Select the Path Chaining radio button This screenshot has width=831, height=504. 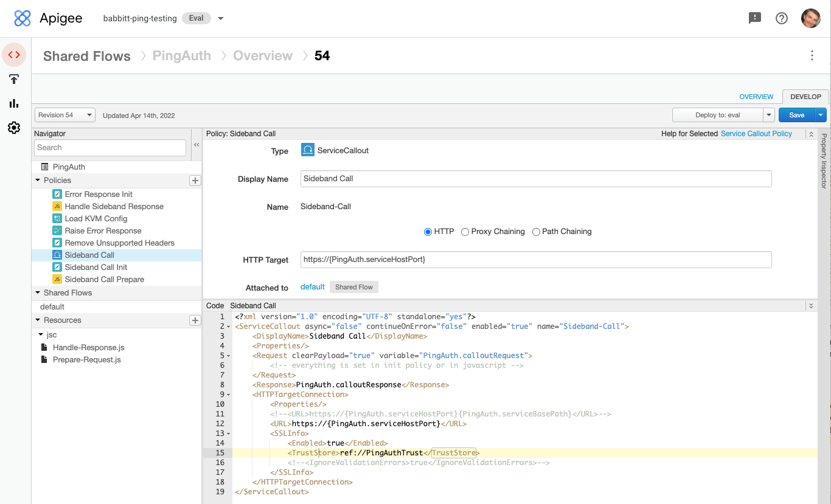[536, 232]
